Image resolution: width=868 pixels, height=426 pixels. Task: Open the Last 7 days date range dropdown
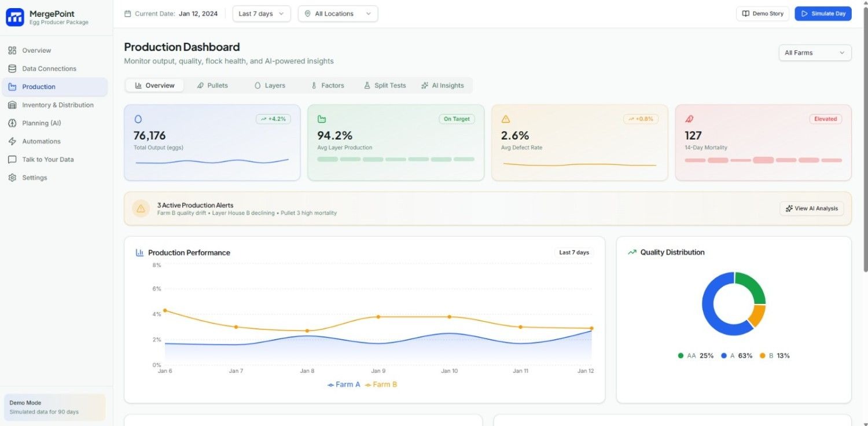[x=261, y=13]
